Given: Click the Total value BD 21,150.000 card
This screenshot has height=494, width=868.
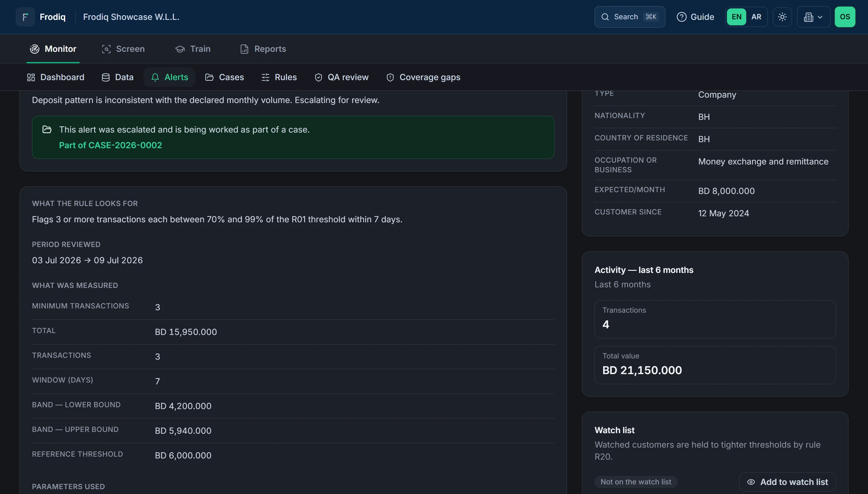Looking at the screenshot, I should coord(715,365).
